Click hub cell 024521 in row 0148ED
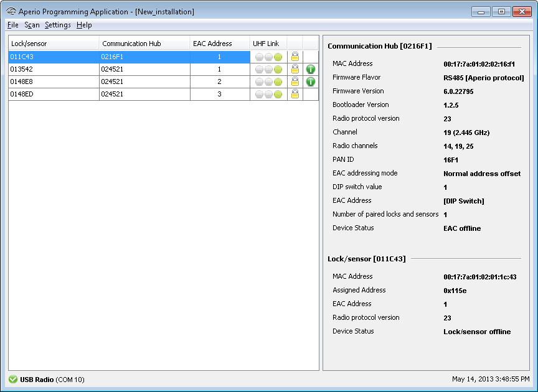 tap(144, 94)
